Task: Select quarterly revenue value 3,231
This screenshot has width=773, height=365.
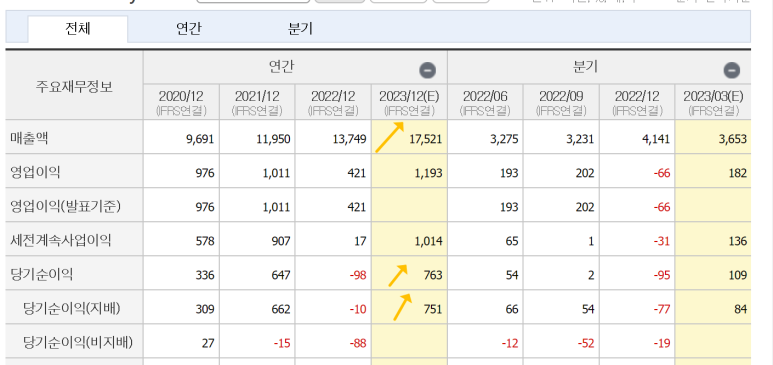Action: (579, 140)
